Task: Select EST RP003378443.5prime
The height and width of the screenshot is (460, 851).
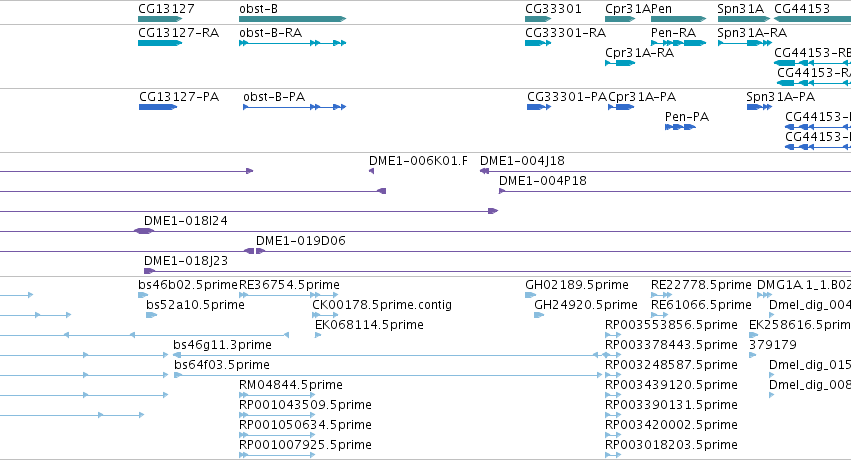Action: point(671,345)
